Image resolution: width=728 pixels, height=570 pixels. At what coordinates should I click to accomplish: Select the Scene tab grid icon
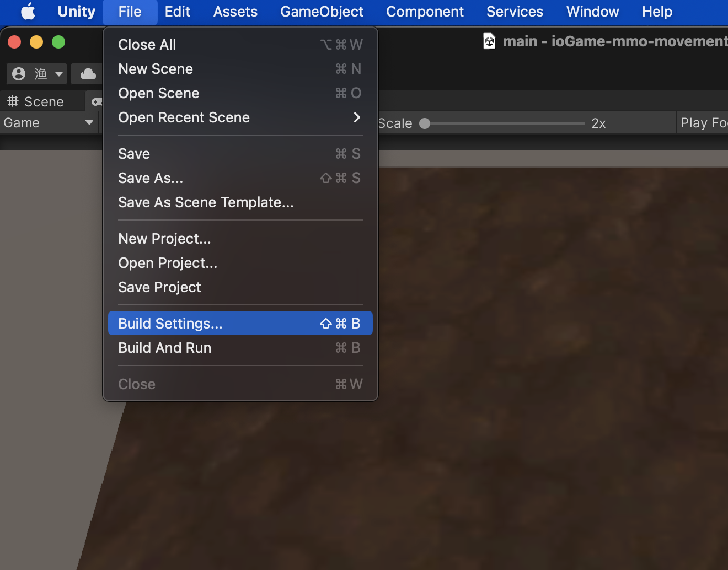pos(12,101)
